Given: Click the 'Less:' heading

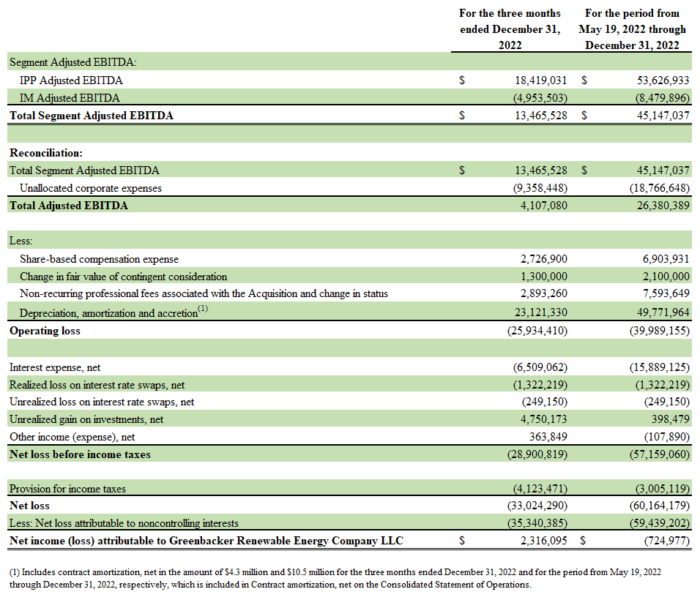Looking at the screenshot, I should [x=21, y=241].
